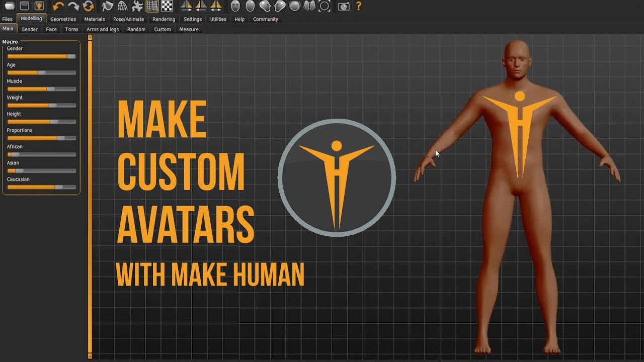Toggle smooth shading icon
This screenshot has width=644, height=362.
click(107, 6)
